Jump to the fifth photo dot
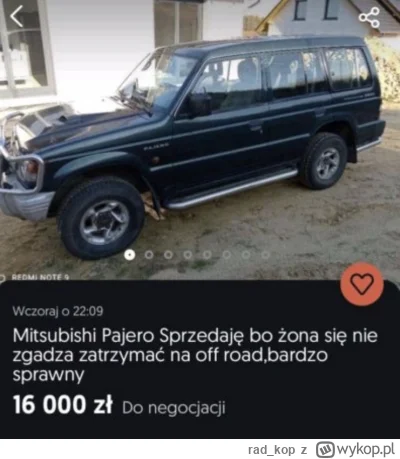This screenshot has height=459, width=400. (207, 255)
